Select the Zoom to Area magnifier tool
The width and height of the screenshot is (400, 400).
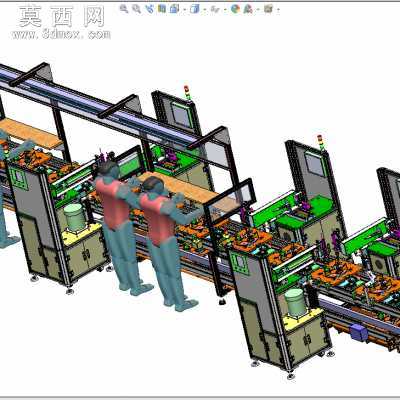136,9
